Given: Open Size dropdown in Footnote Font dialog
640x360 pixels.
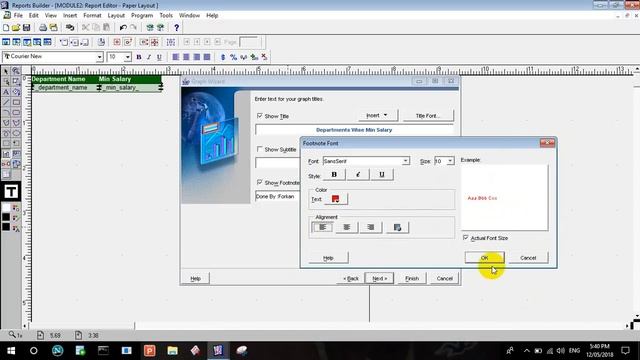Looking at the screenshot, I should point(450,161).
